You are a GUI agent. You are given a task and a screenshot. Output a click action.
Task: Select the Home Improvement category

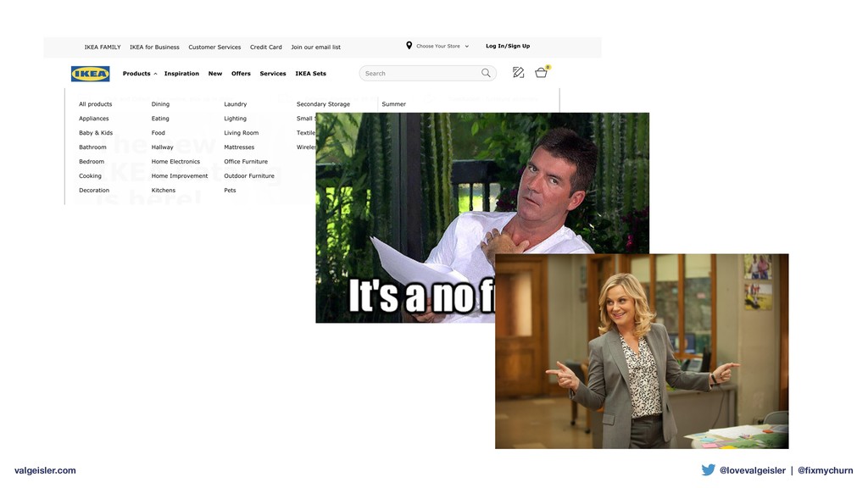[x=180, y=176]
